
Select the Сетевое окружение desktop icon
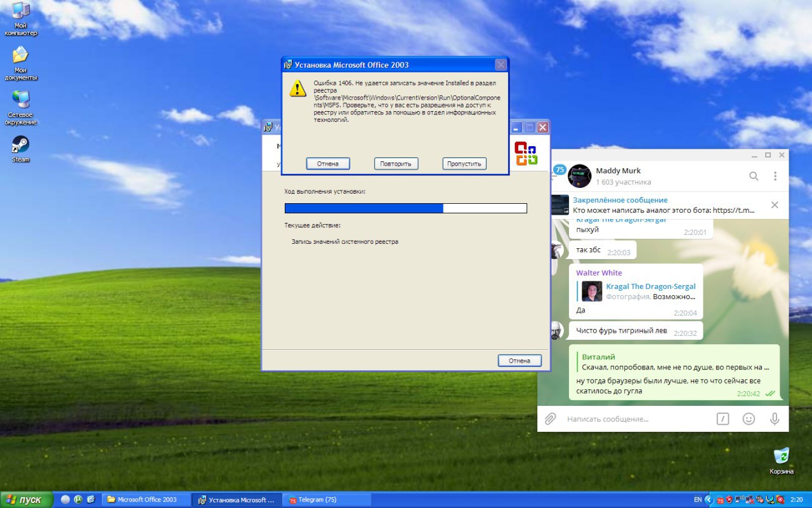pos(21,108)
